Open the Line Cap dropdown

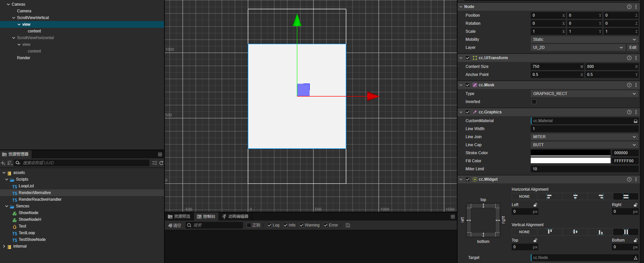pos(585,145)
